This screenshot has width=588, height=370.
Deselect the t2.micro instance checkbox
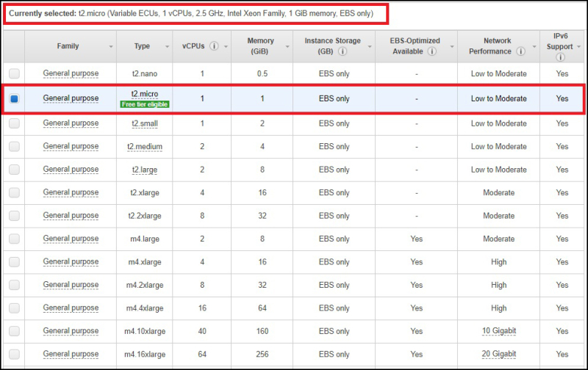tap(14, 99)
